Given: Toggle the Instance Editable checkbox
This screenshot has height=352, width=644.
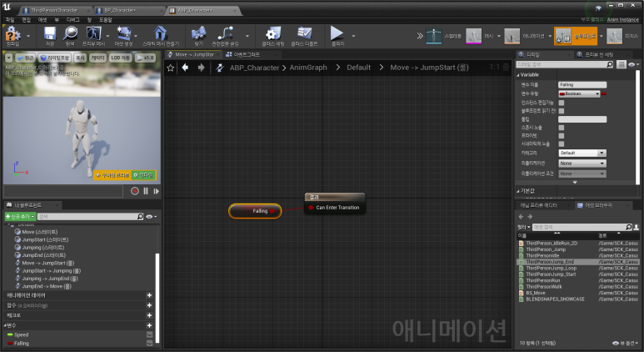Looking at the screenshot, I should 562,103.
